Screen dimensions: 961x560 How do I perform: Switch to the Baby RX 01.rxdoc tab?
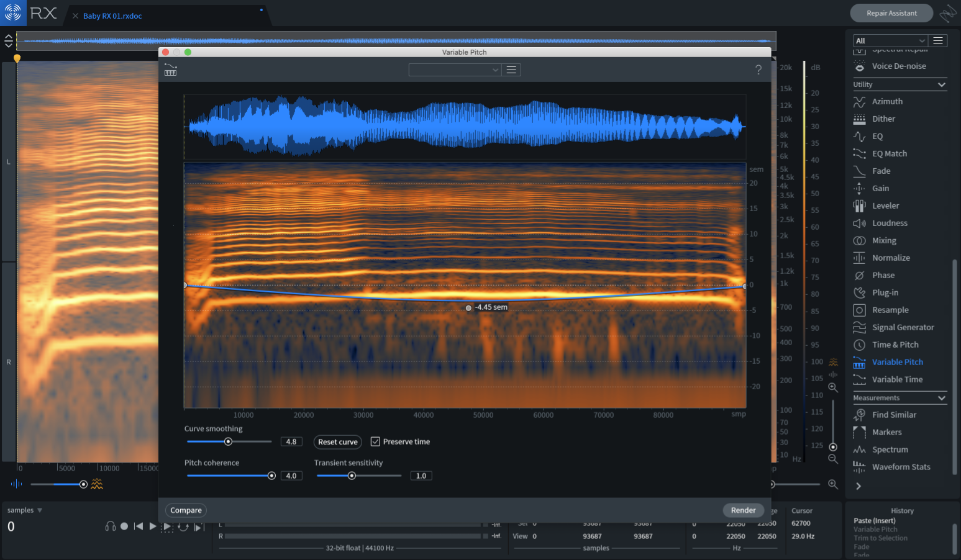[112, 16]
